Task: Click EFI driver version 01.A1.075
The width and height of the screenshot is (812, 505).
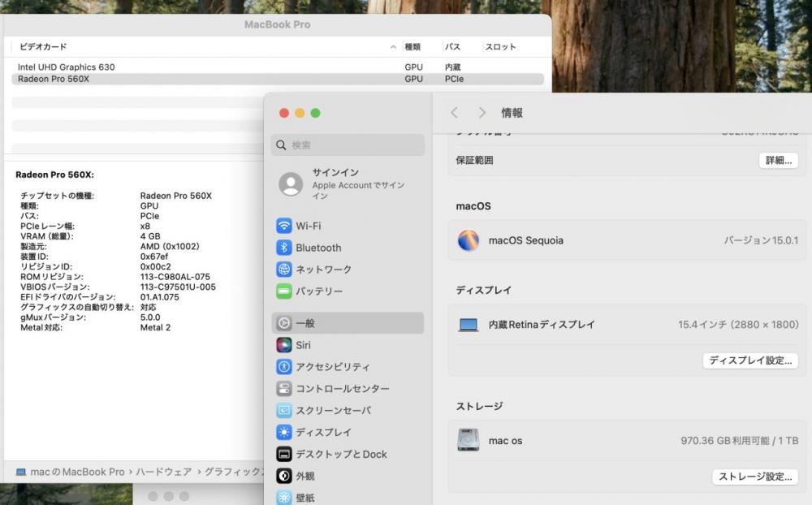Action: coord(159,297)
